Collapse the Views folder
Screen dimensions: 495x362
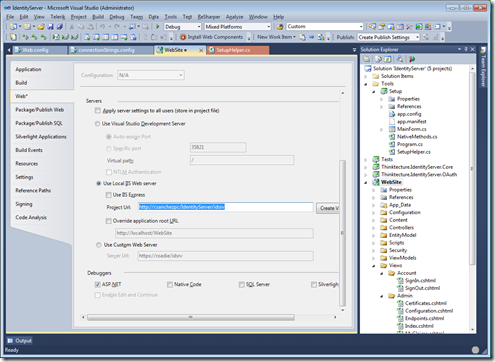(x=374, y=266)
